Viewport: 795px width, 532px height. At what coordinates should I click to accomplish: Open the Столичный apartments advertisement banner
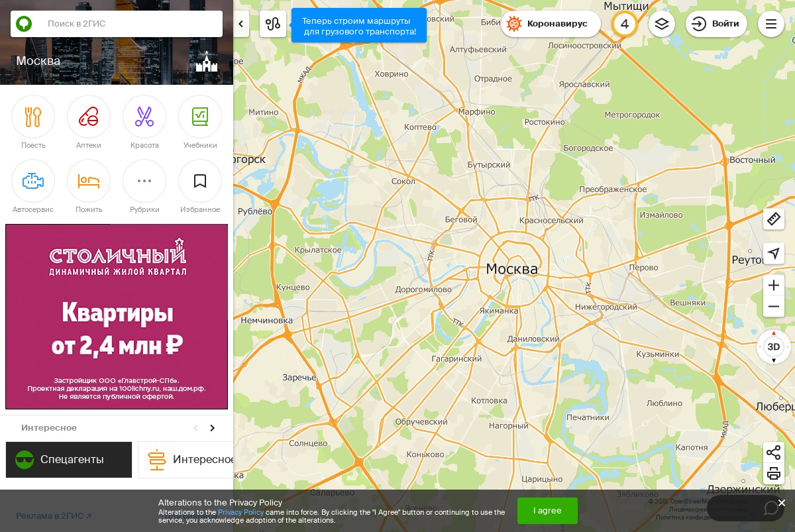[117, 317]
